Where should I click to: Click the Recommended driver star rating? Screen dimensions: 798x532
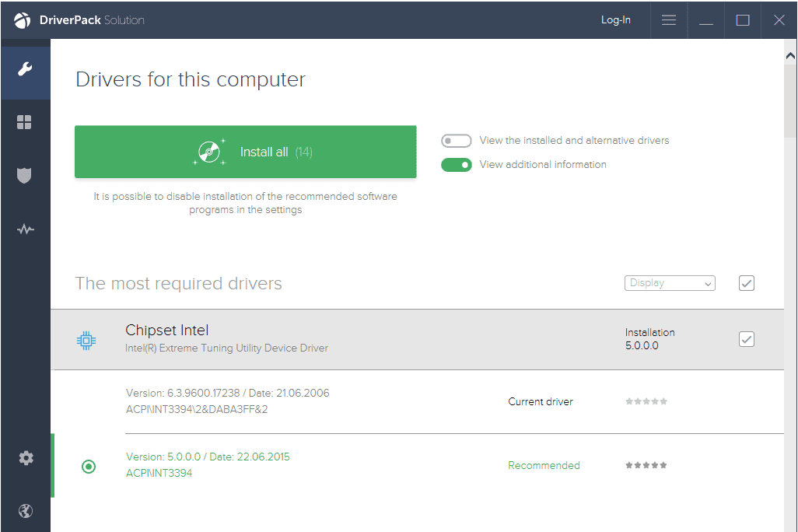click(x=646, y=465)
